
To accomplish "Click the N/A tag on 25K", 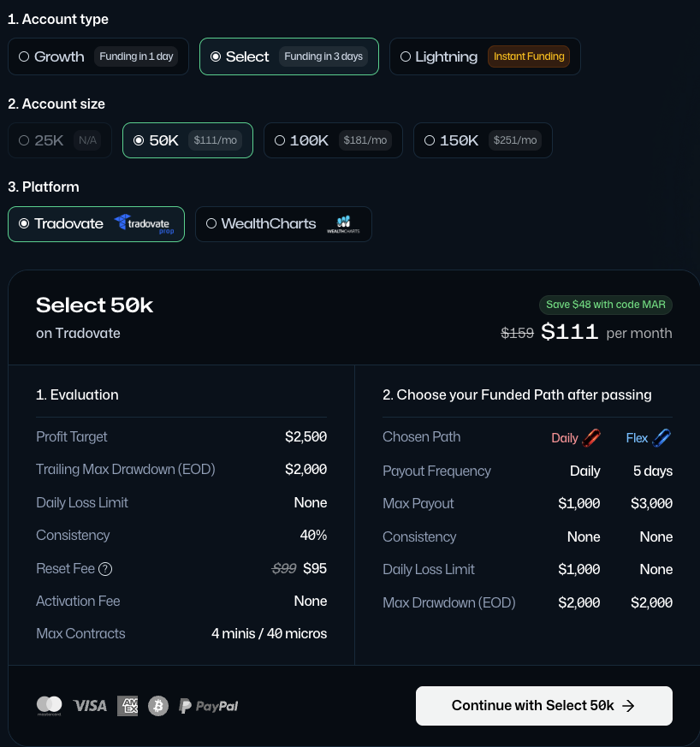I will pos(87,140).
